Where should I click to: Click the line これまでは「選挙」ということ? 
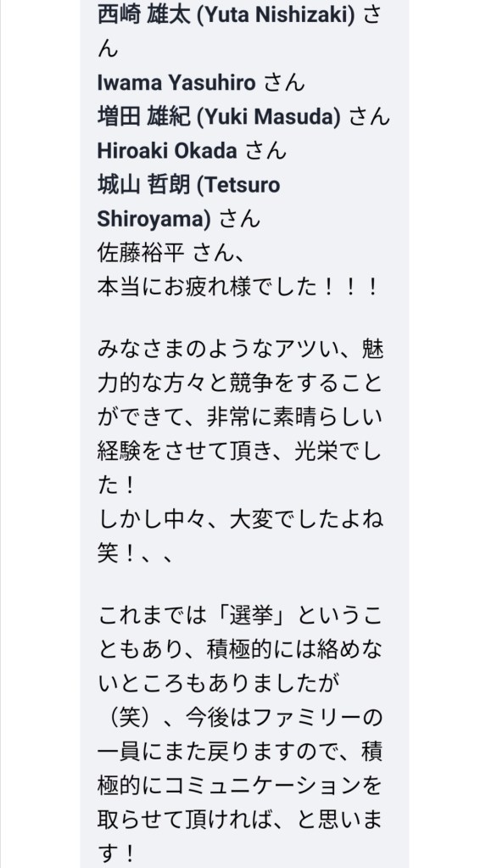click(x=240, y=615)
